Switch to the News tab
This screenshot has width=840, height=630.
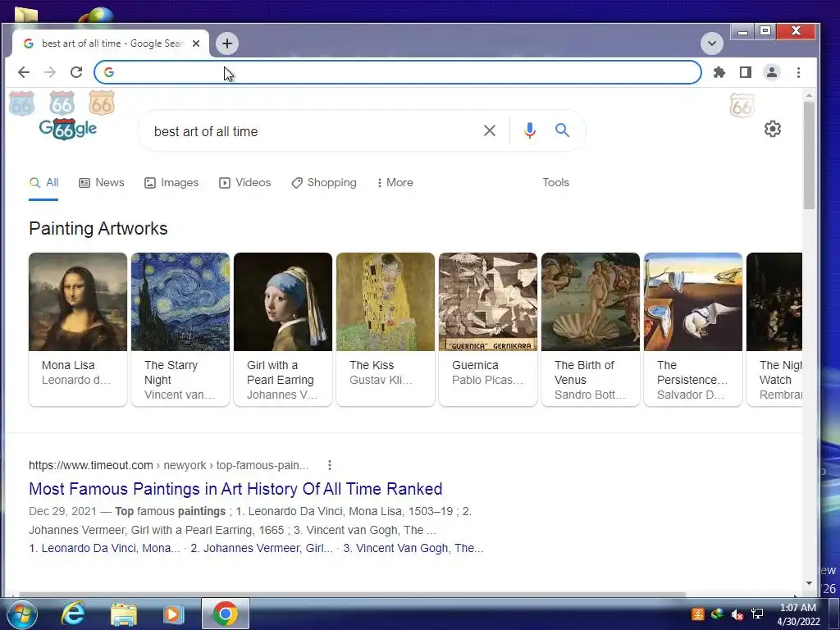pyautogui.click(x=101, y=183)
